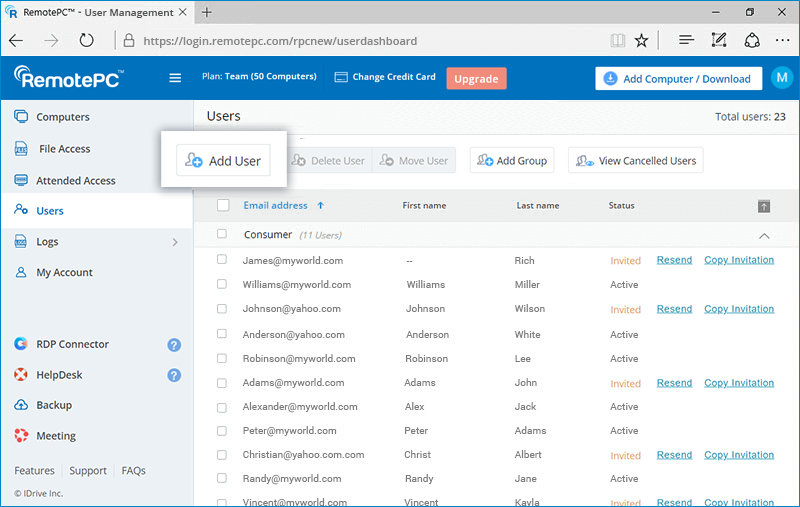Click the browser share icon
The width and height of the screenshot is (800, 507).
[x=752, y=40]
